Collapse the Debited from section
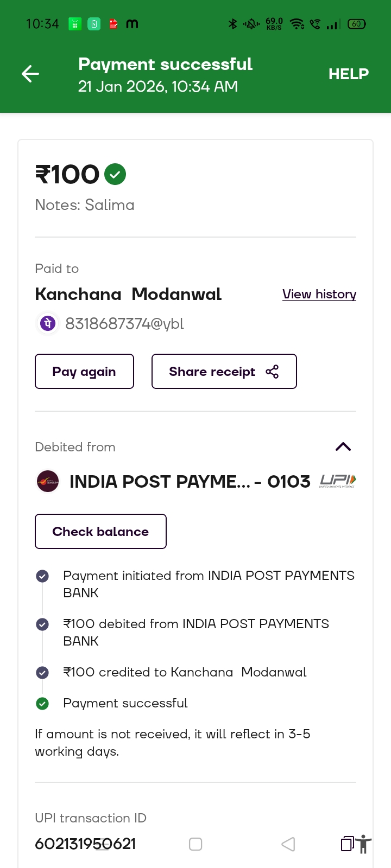The image size is (391, 868). (343, 447)
